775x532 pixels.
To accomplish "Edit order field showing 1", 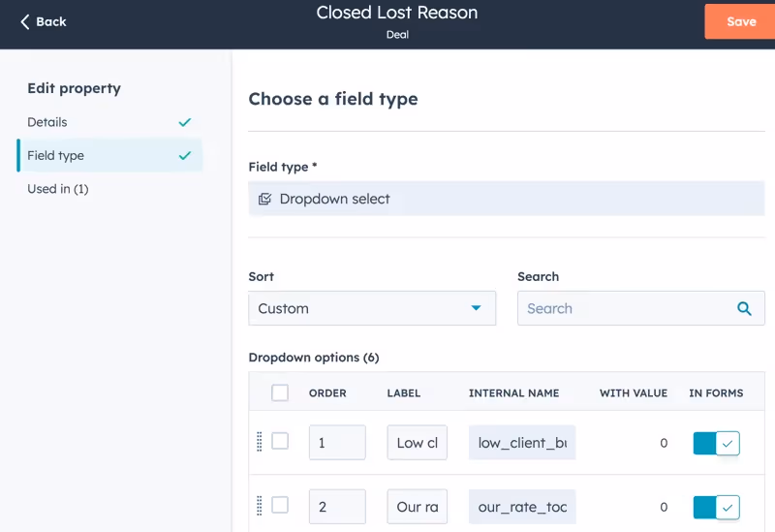I will point(337,443).
